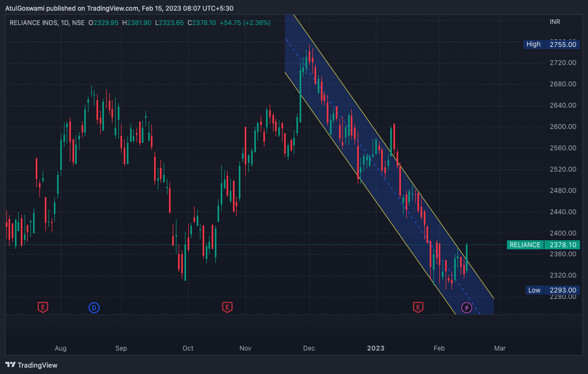This screenshot has height=374, width=588.
Task: Click the 2480.00 price axis value
Action: 563,191
